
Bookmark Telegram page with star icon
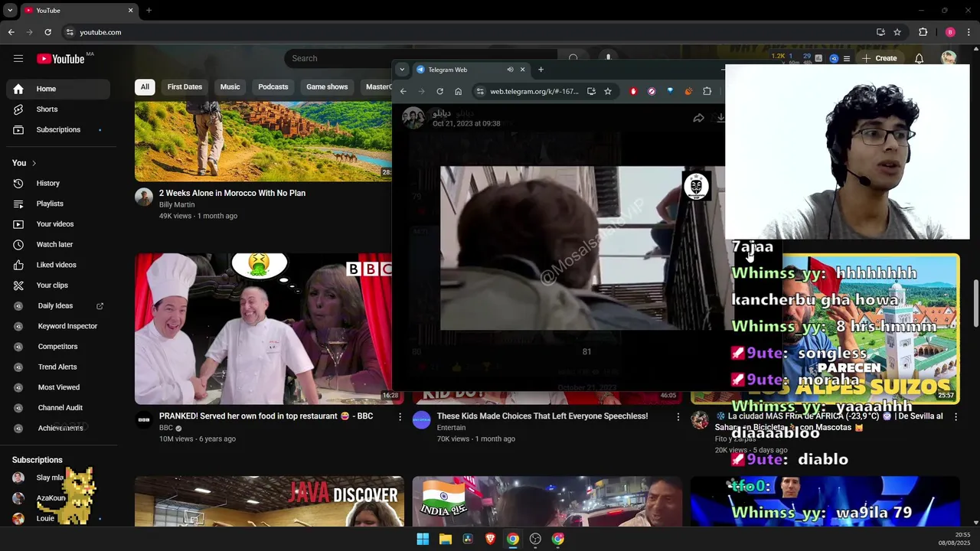(608, 91)
